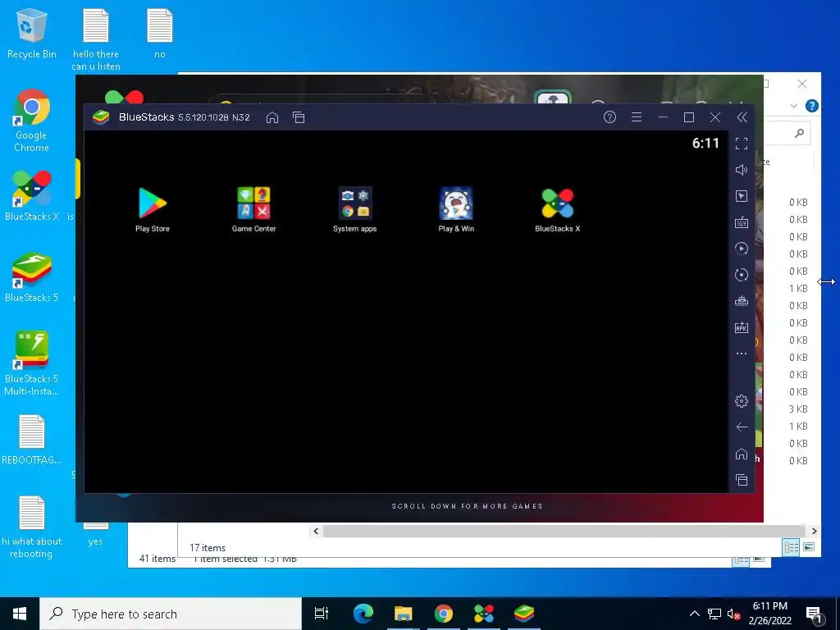Select the BlueStacks X desktop shortcut
This screenshot has width=840, height=630.
click(x=31, y=196)
